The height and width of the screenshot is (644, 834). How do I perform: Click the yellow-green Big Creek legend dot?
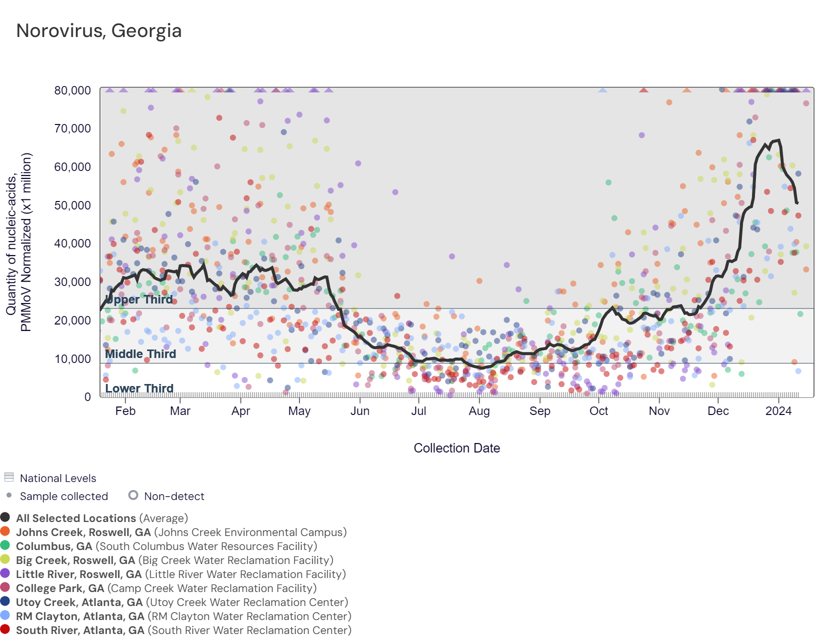pyautogui.click(x=5, y=559)
